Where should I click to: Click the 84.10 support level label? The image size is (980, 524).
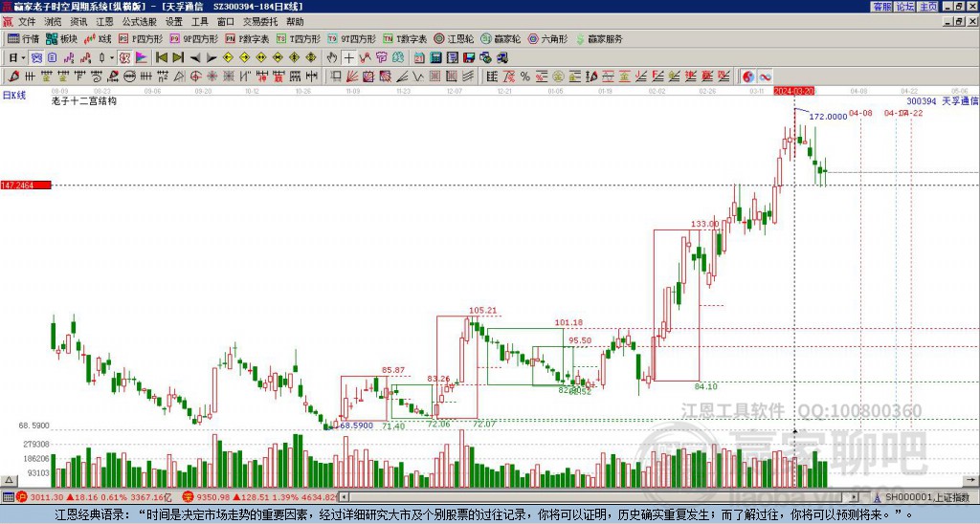706,386
